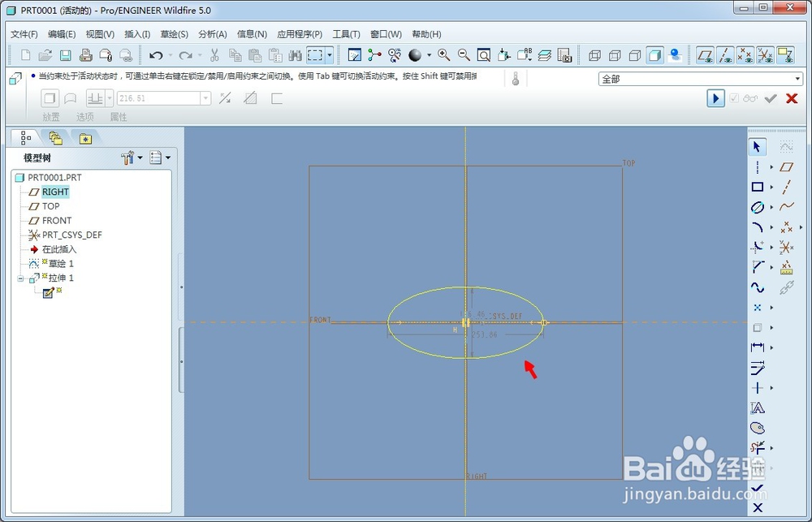Click the datum coordinate system tool icon
812x522 pixels.
point(787,248)
